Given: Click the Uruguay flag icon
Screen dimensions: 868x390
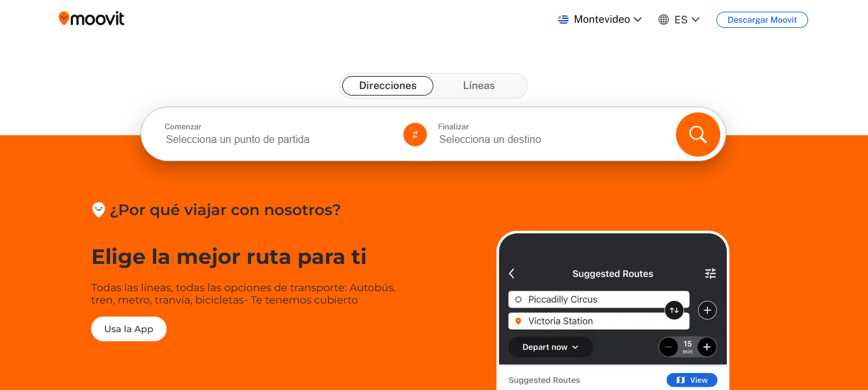Looking at the screenshot, I should click(x=563, y=19).
